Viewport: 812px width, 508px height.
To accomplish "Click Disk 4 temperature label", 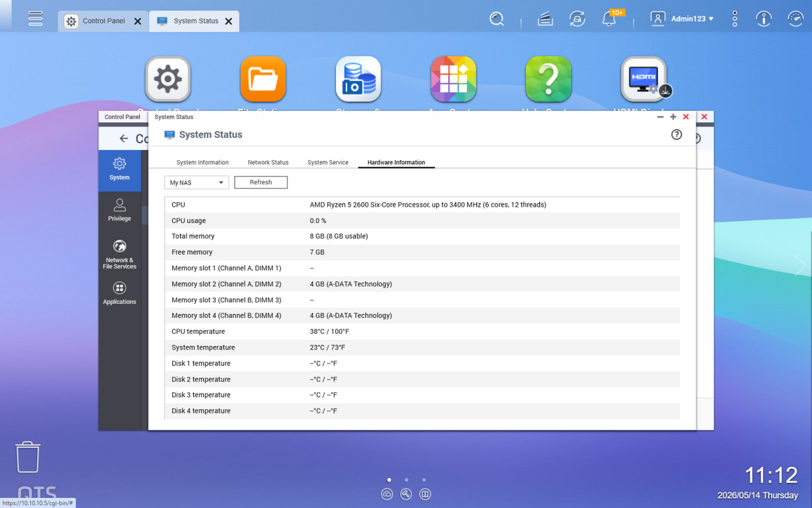I will (201, 411).
